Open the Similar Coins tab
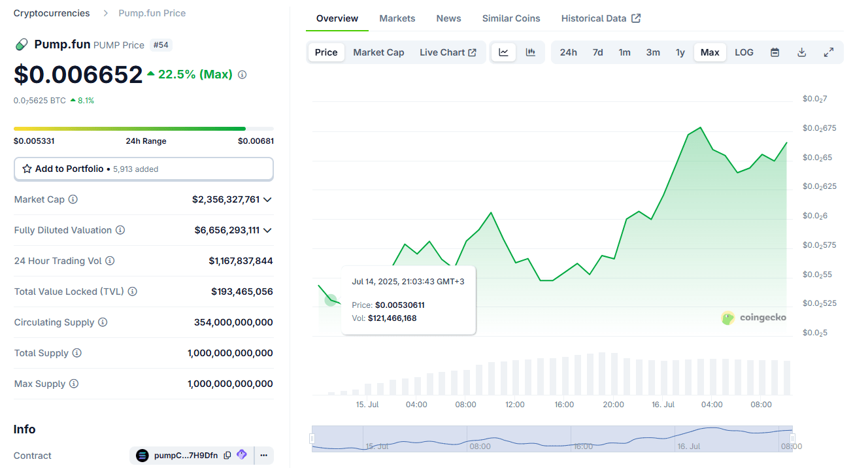The height and width of the screenshot is (468, 868). [x=511, y=18]
